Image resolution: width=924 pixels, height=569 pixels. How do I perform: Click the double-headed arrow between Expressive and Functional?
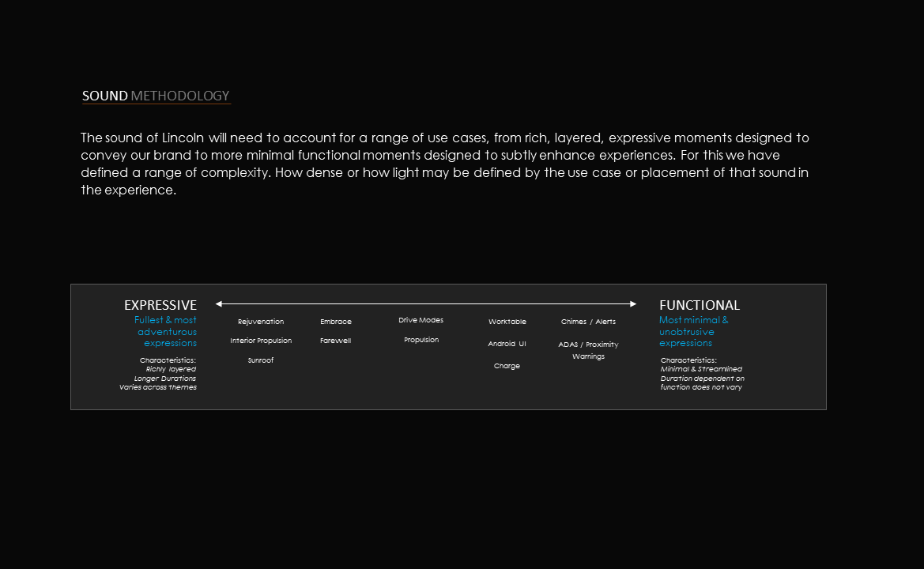(426, 304)
